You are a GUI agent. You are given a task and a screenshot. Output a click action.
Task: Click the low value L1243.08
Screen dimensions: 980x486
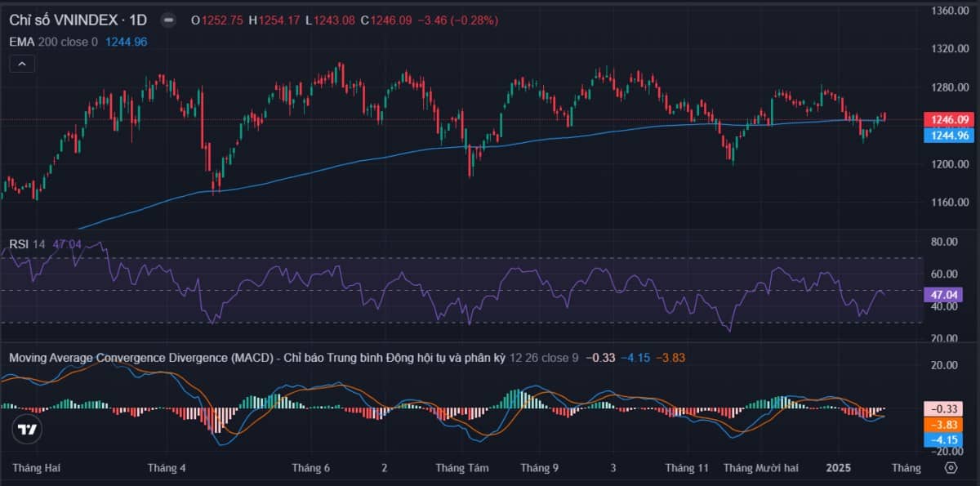332,20
